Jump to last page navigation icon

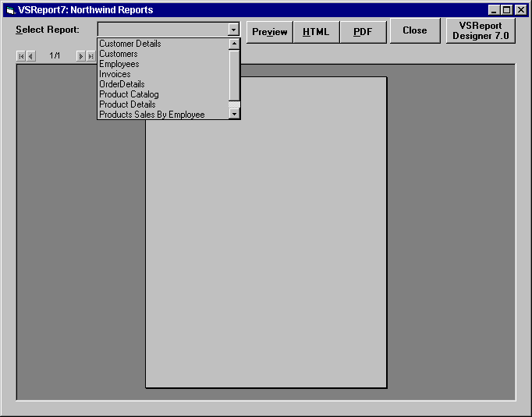(90, 56)
